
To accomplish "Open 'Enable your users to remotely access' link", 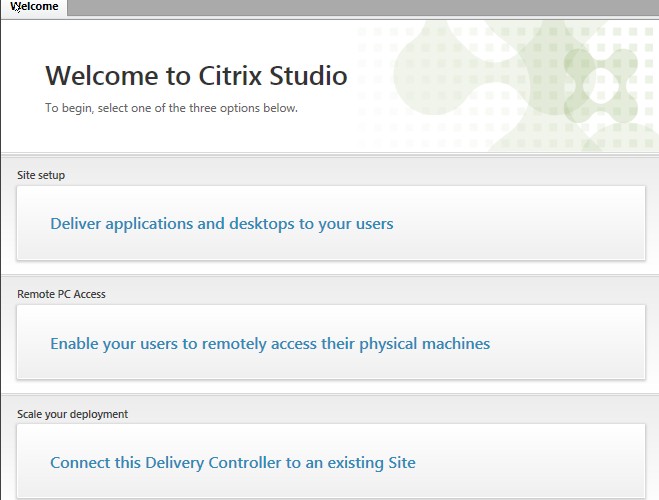I will click(x=270, y=344).
